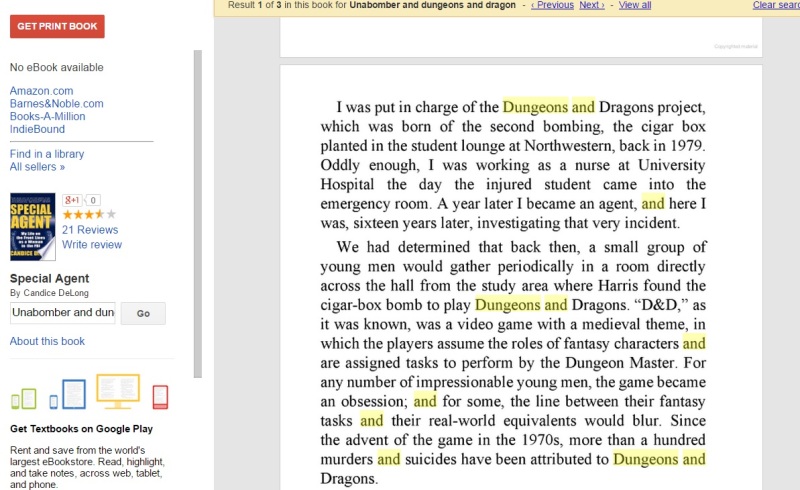Open the Books-A-Million link
Screen dimensions: 800x490
[x=47, y=116]
